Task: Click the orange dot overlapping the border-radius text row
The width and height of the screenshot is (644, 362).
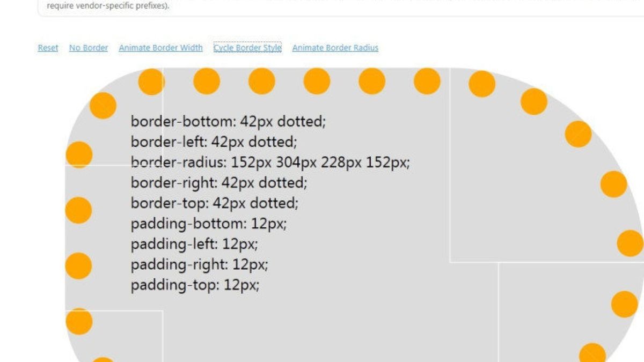Action: (79, 155)
